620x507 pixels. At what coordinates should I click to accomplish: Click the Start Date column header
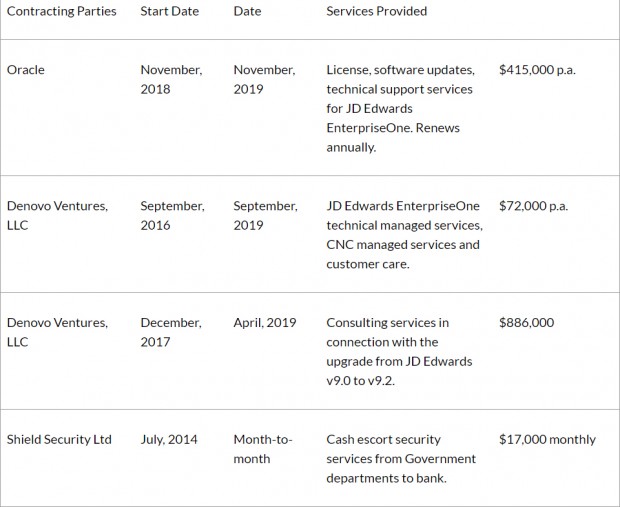170,11
